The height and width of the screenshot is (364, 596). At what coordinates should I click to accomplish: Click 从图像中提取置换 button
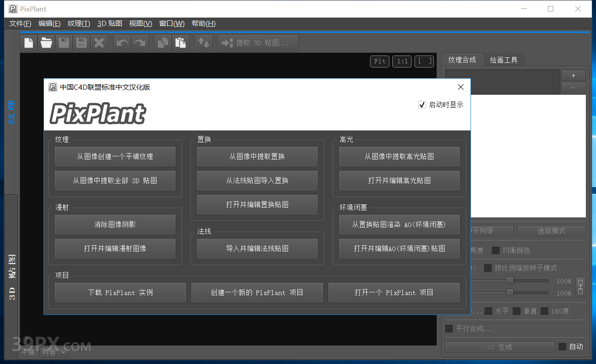coord(257,157)
